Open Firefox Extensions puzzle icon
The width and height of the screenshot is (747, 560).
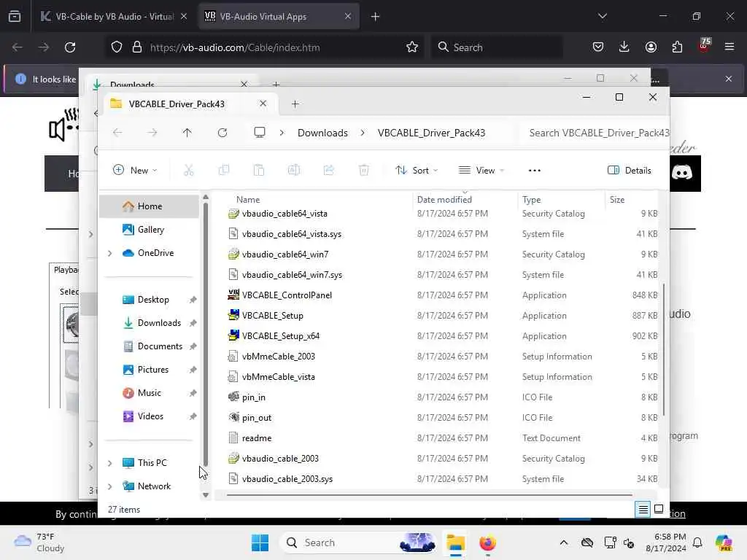pos(677,47)
